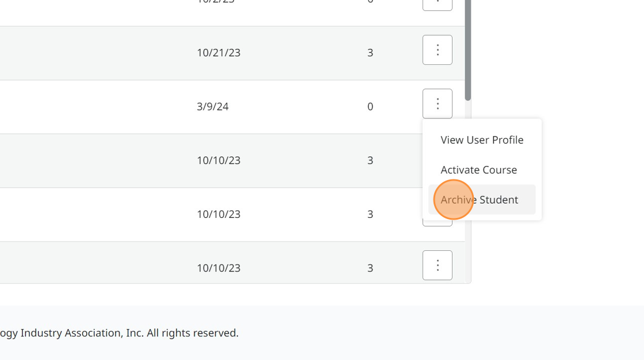This screenshot has height=360, width=644.
Task: Click the first 10/10/23 date cell
Action: [x=218, y=160]
